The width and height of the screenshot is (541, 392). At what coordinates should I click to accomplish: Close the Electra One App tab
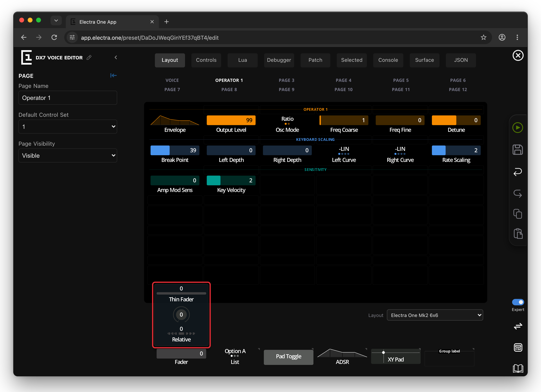coord(152,22)
